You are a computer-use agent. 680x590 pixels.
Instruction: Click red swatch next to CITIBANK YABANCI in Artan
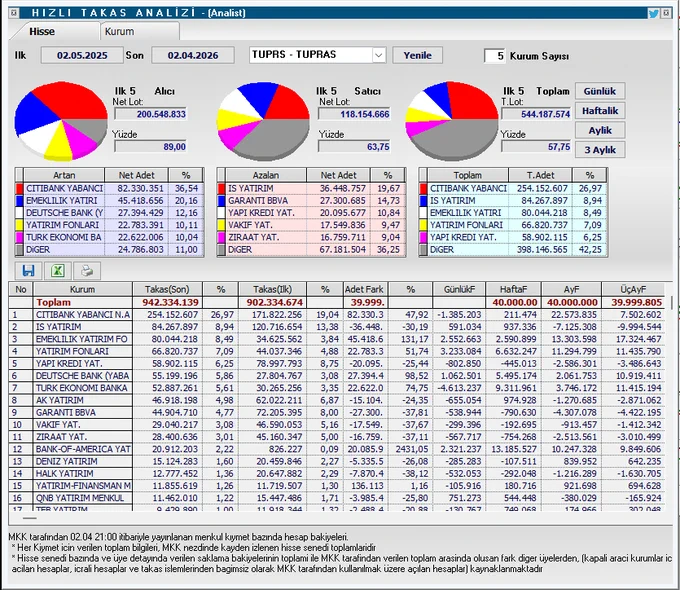pyautogui.click(x=19, y=189)
